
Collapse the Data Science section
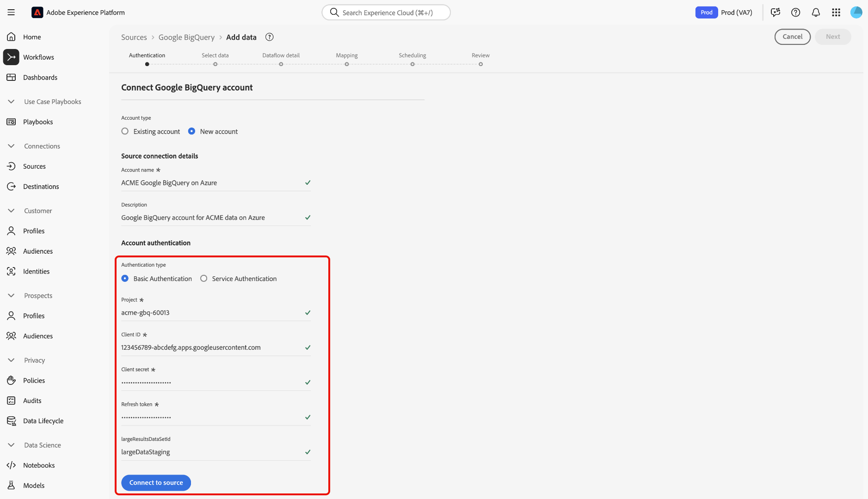coord(11,445)
